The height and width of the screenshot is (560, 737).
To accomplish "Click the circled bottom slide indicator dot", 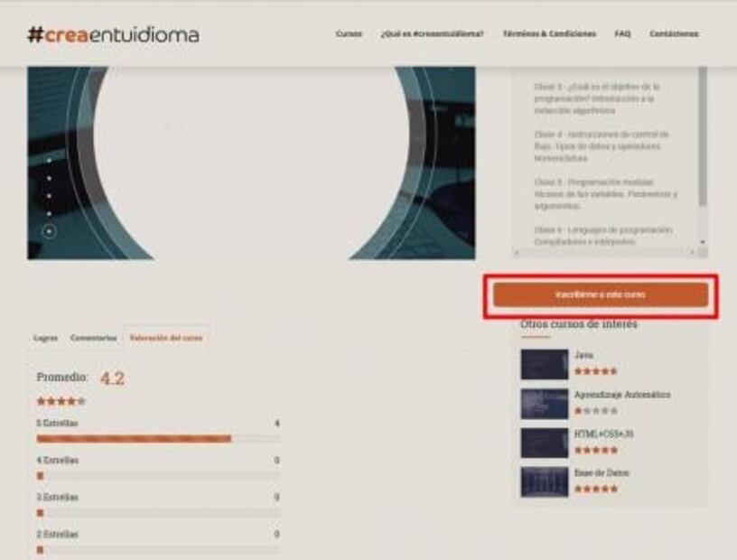I will [x=50, y=231].
